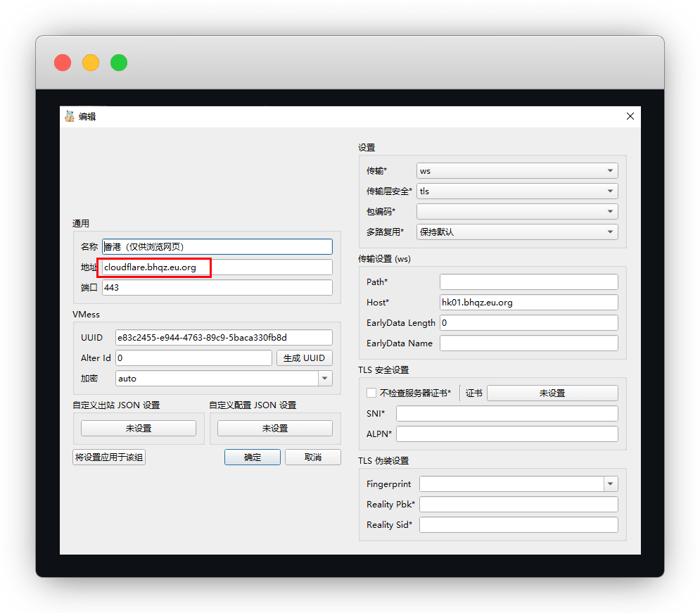Close the 编辑 dialog with X
Viewport: 700px width, 613px height.
pos(630,116)
